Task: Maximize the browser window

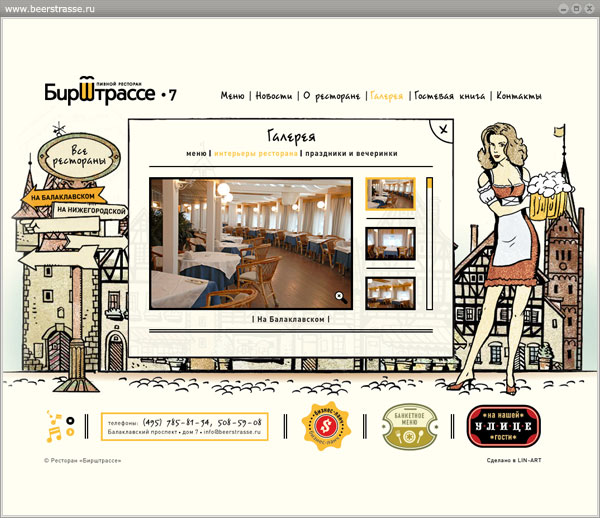Action: 576,8
